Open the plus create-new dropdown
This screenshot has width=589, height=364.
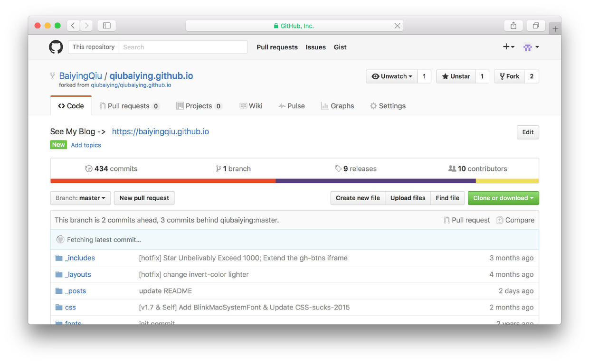508,47
